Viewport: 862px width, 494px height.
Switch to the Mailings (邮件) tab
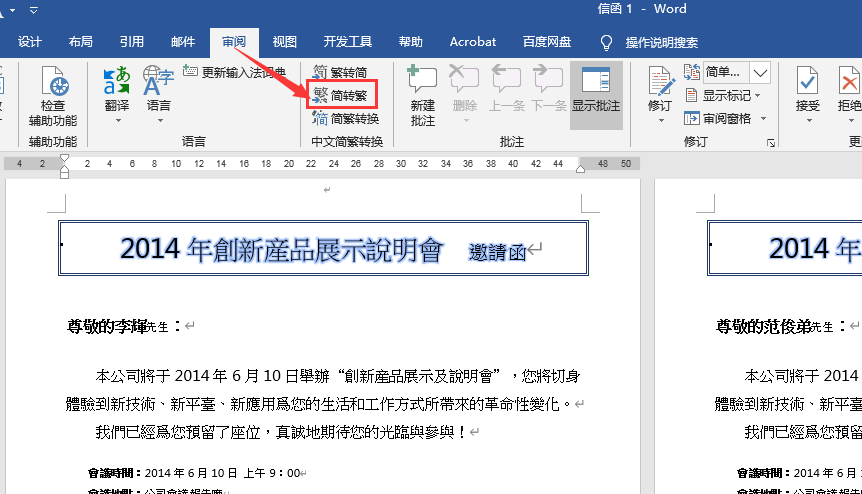183,42
